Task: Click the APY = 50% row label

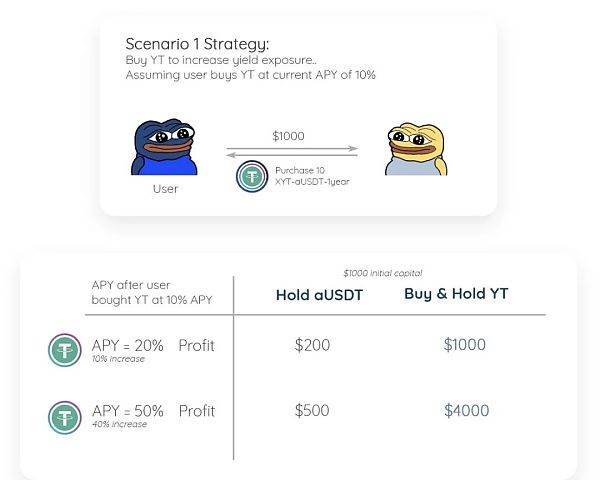Action: point(128,411)
